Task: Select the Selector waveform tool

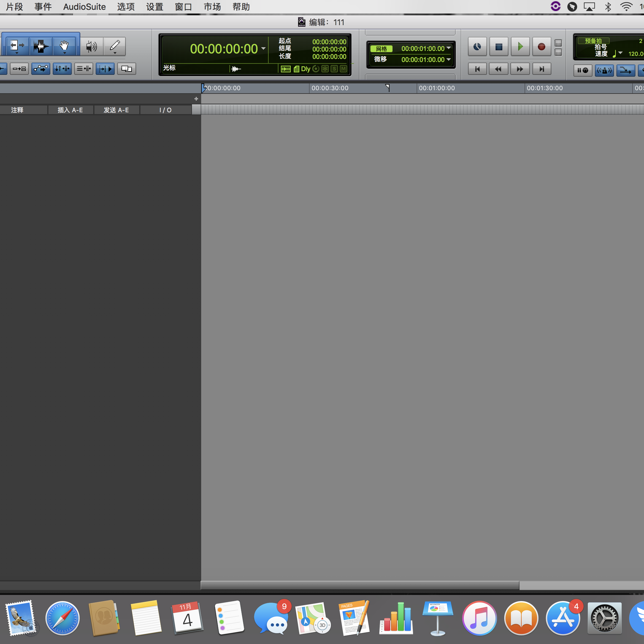Action: 41,46
